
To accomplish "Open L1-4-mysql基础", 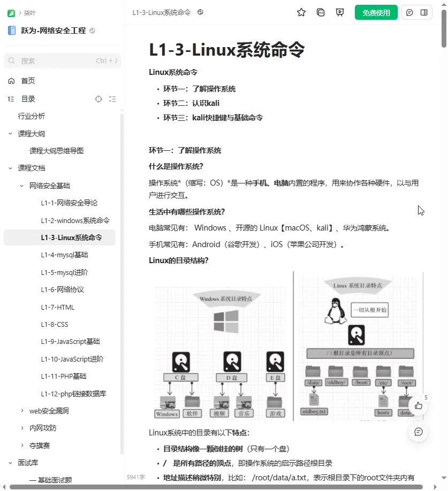I will pyautogui.click(x=65, y=255).
